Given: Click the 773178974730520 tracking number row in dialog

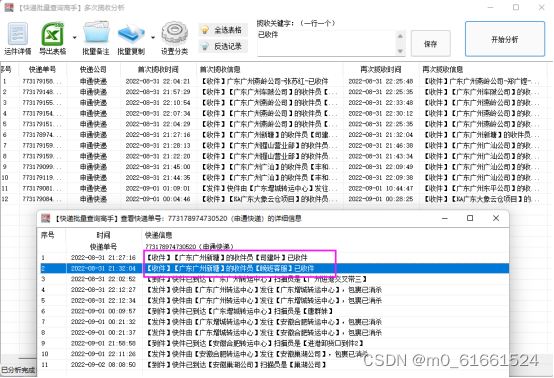Looking at the screenshot, I should click(x=273, y=247).
